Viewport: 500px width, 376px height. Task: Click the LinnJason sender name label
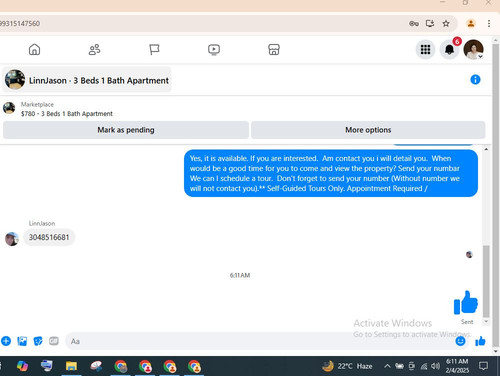[x=42, y=223]
